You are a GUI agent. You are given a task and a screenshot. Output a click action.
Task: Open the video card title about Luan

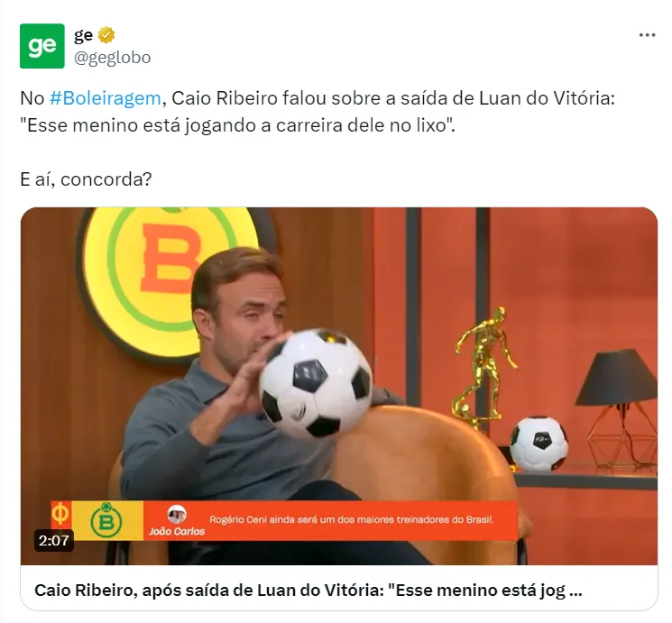[308, 591]
